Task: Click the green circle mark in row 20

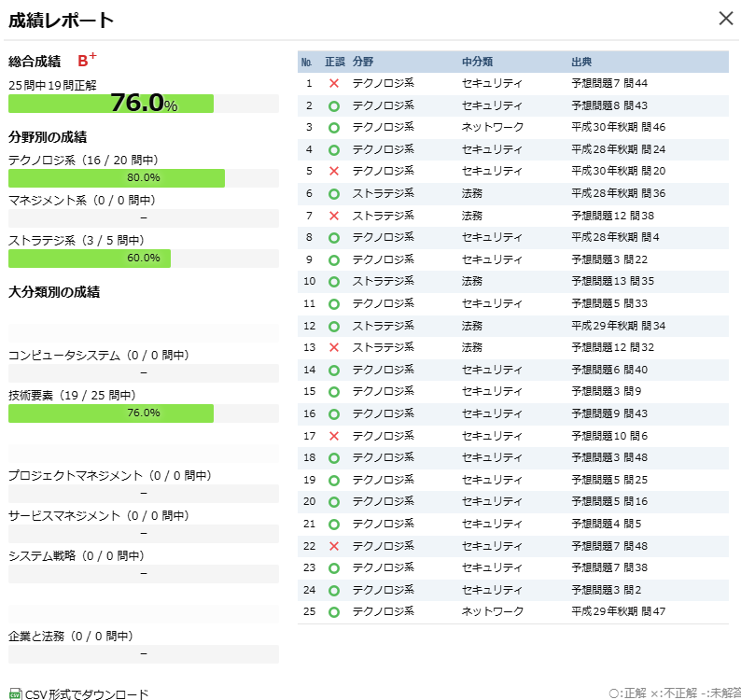Action: [334, 502]
